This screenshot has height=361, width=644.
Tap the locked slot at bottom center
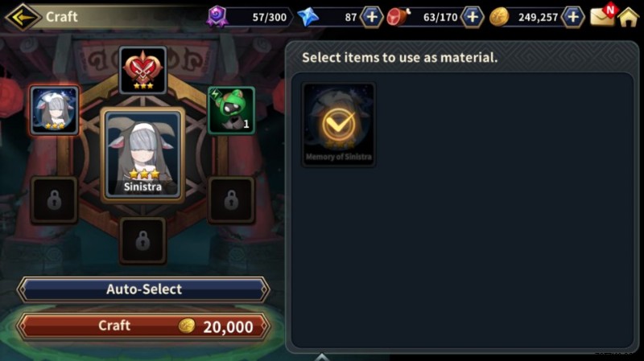pos(143,240)
